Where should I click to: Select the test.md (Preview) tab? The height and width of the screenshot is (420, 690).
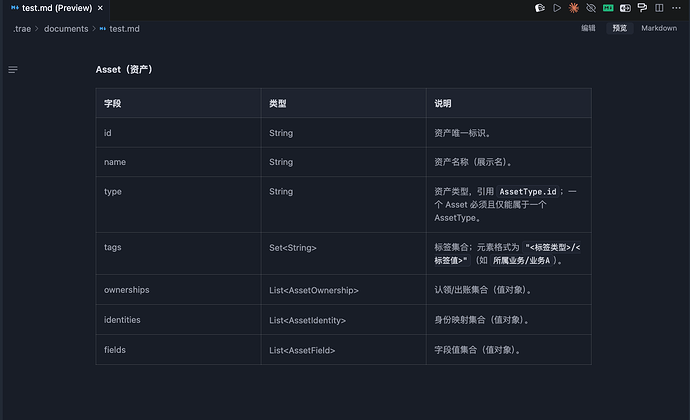[x=57, y=8]
